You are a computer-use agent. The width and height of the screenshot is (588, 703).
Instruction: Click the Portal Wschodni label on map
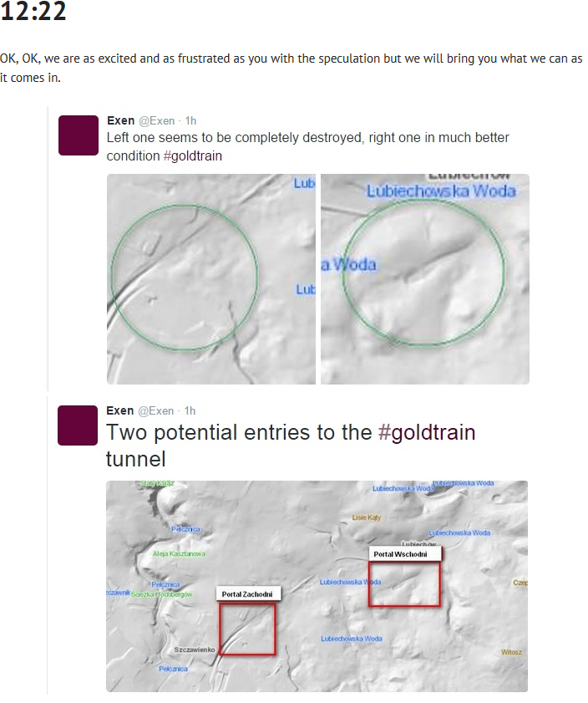(400, 554)
